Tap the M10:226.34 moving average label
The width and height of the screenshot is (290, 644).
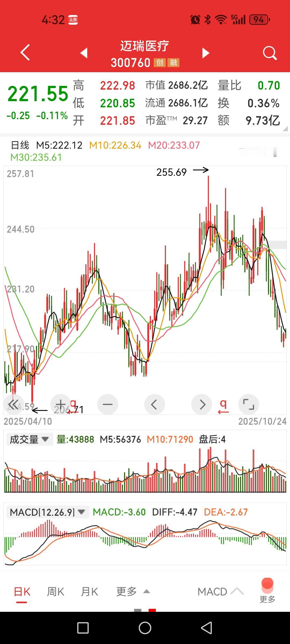pyautogui.click(x=115, y=145)
